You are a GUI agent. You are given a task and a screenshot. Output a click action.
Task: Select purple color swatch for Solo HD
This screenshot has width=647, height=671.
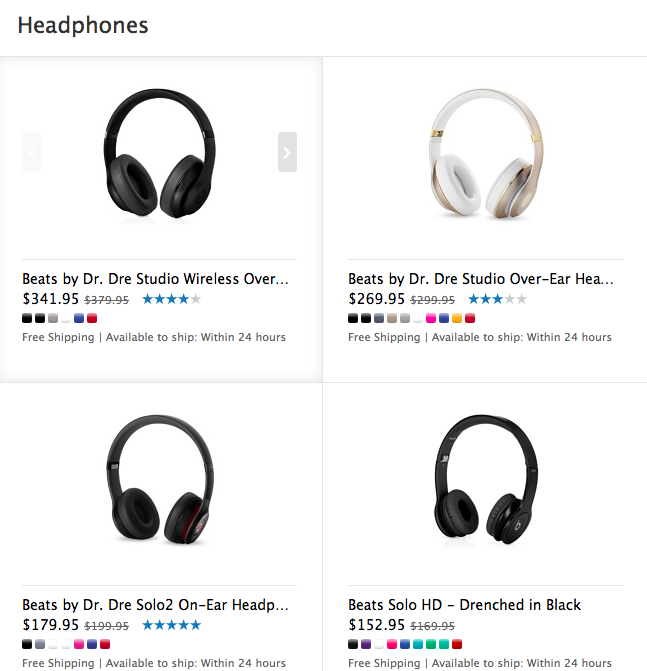tap(366, 644)
